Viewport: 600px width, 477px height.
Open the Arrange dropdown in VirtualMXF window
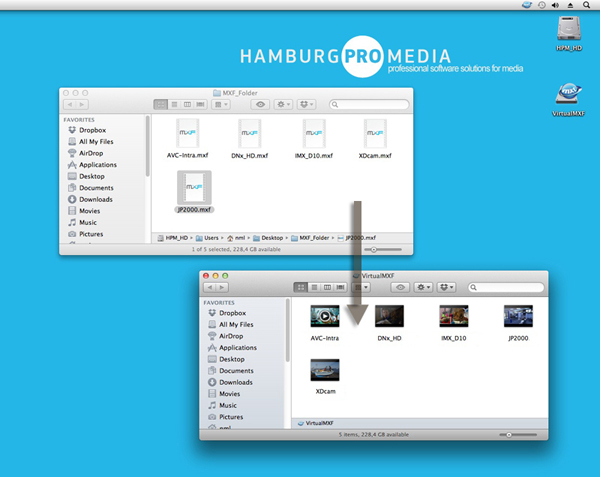[x=361, y=287]
